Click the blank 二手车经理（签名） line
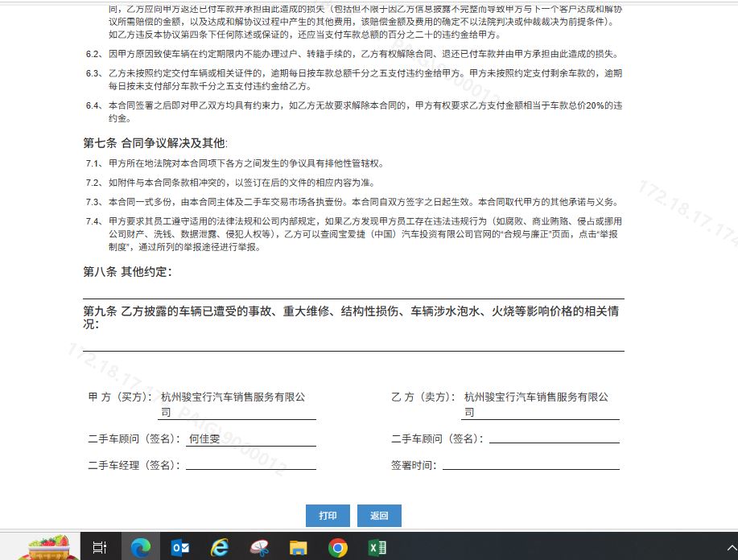The height and width of the screenshot is (560, 738). pyautogui.click(x=251, y=465)
